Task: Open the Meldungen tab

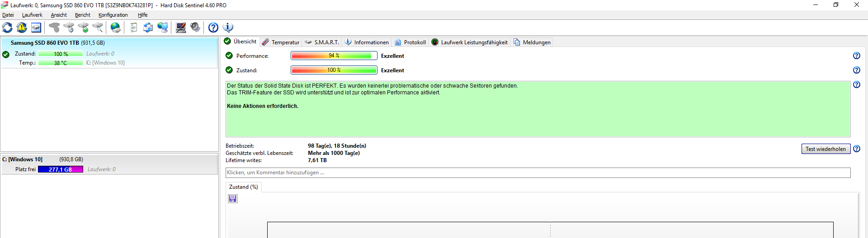Action: tap(532, 42)
